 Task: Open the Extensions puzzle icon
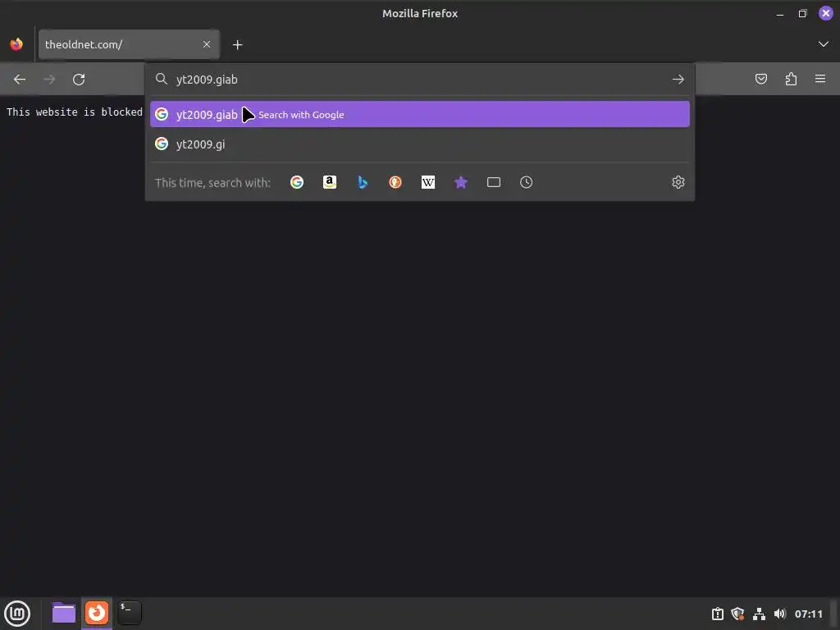pos(791,80)
